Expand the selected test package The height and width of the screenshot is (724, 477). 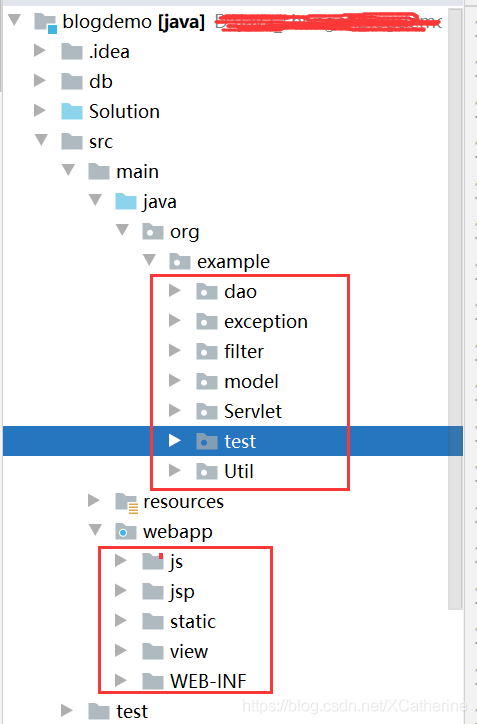(175, 440)
